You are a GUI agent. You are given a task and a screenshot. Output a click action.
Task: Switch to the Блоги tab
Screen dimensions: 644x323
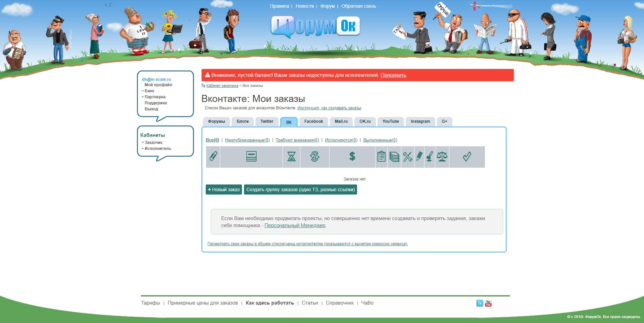click(243, 121)
